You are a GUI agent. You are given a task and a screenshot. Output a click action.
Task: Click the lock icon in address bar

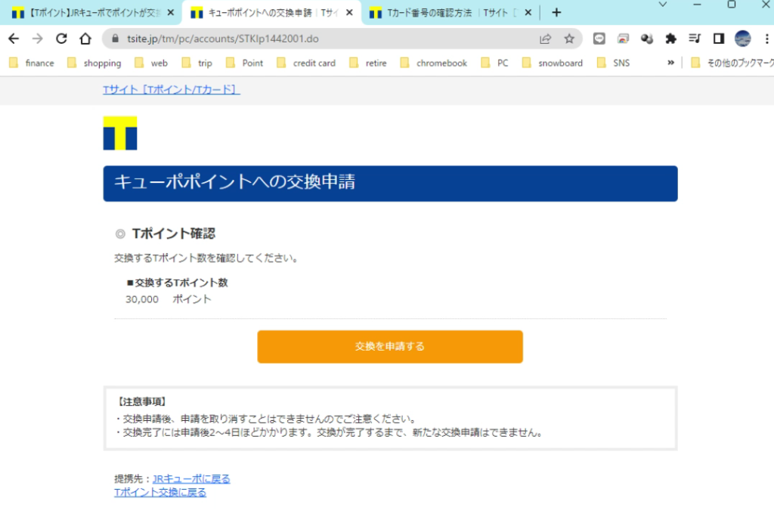coord(115,39)
